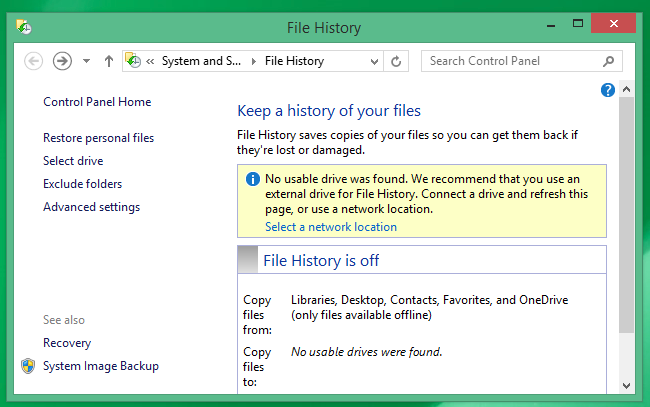Refresh the File History page
The image size is (650, 407).
pyautogui.click(x=397, y=61)
